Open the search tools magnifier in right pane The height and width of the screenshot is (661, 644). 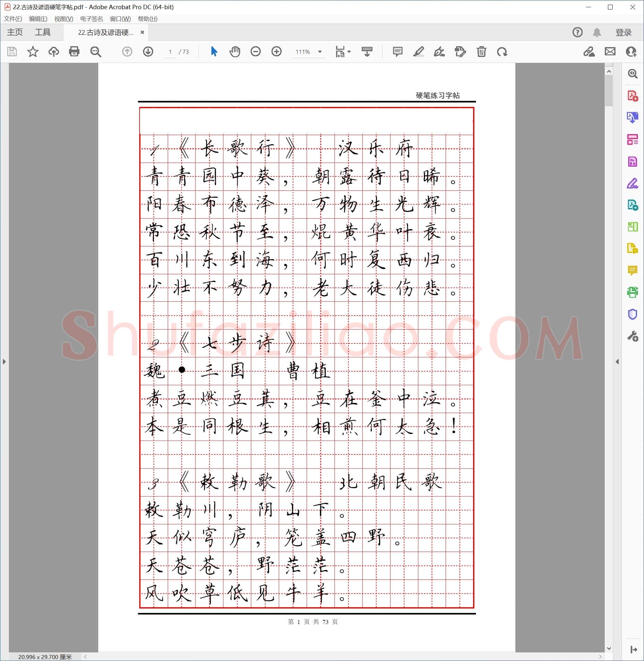coord(633,74)
